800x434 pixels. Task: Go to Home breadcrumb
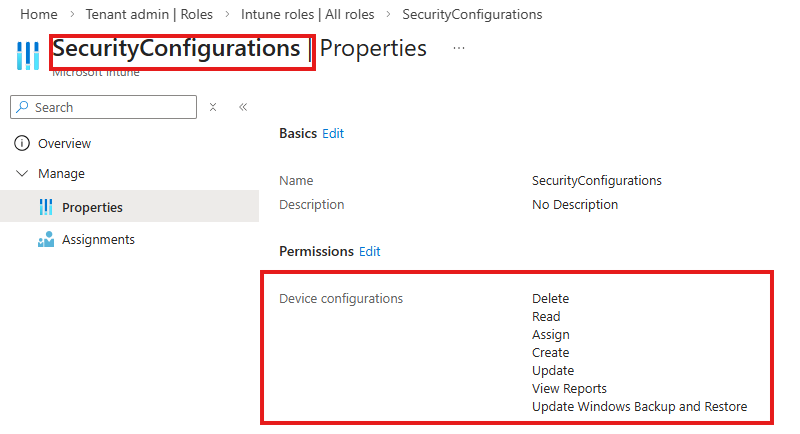(x=38, y=15)
